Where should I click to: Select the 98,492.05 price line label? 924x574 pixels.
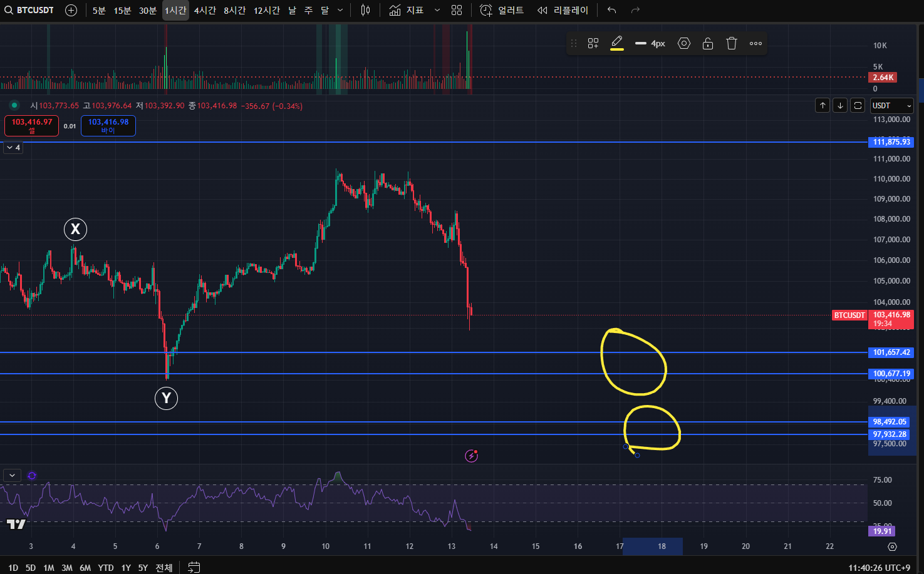[x=890, y=422]
